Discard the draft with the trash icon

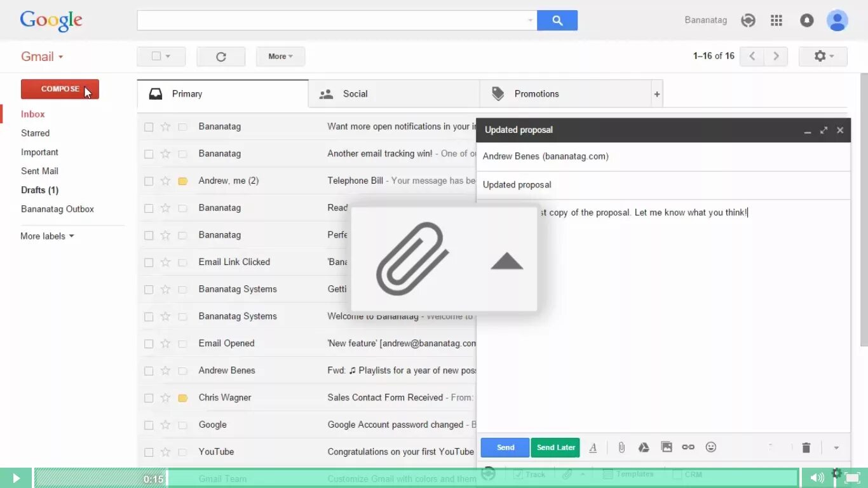806,448
